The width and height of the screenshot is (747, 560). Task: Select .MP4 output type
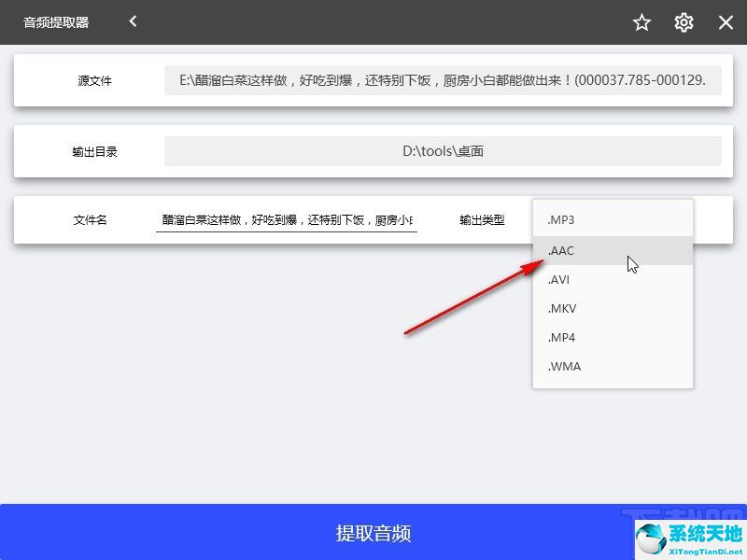click(x=613, y=338)
